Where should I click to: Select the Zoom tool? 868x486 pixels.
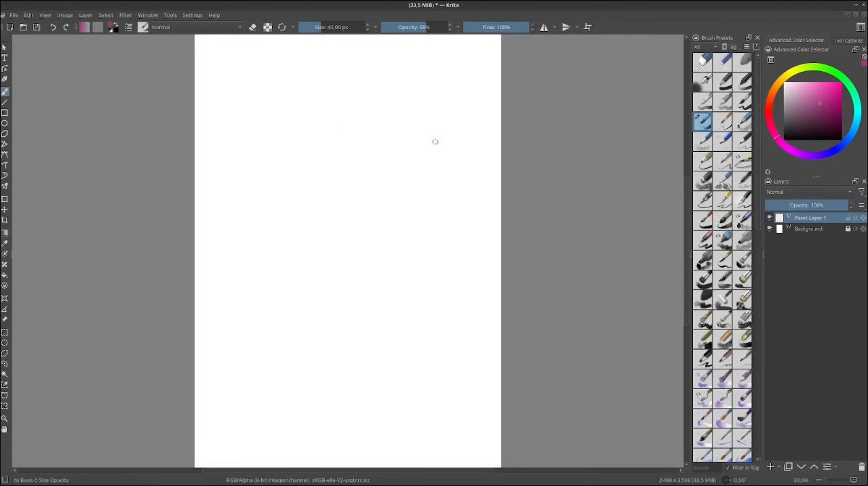pos(5,418)
